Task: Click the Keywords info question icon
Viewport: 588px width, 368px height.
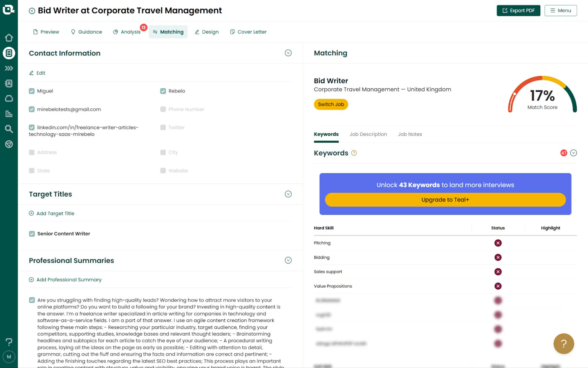Action: pyautogui.click(x=354, y=153)
